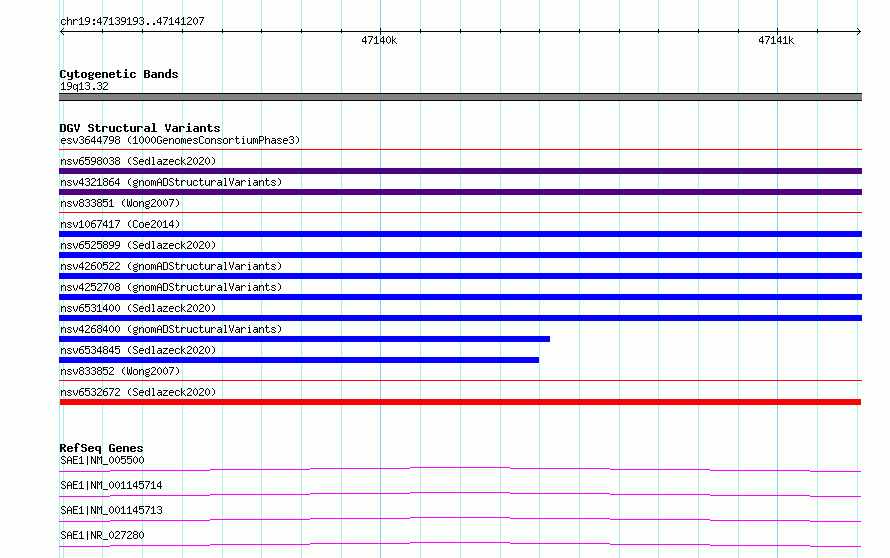Click the magenta SAE1|NM_001145713 gene line

pyautogui.click(x=460, y=519)
